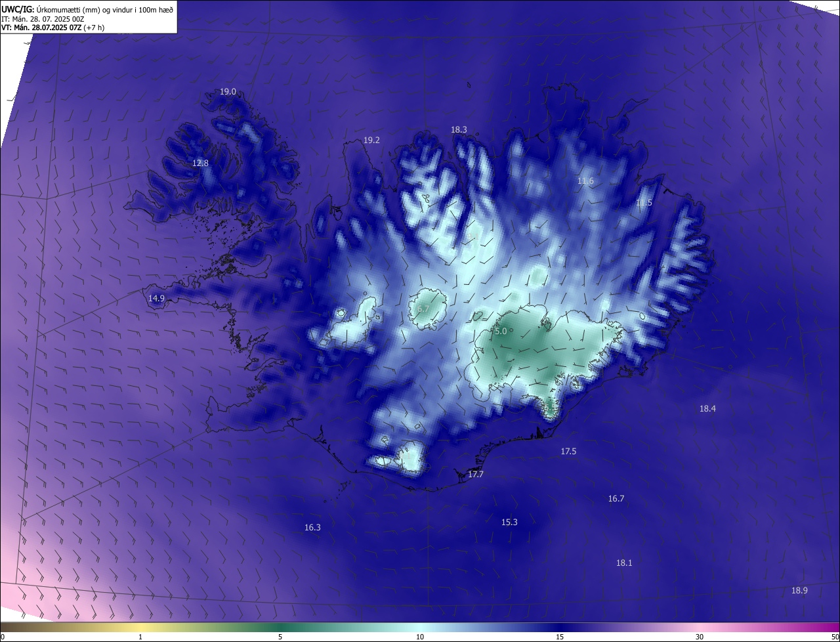Click the 11.6 value label
The height and width of the screenshot is (642, 840).
click(585, 181)
